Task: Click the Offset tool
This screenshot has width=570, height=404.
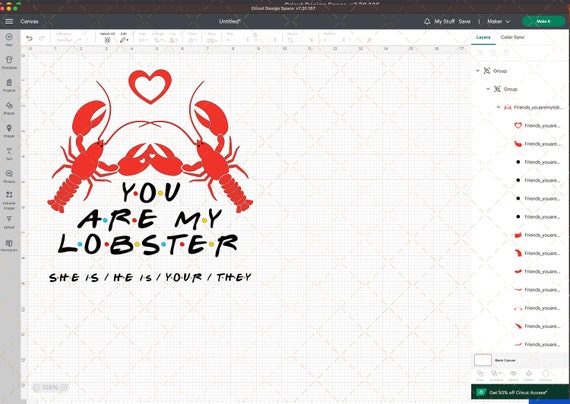Action: (x=192, y=37)
